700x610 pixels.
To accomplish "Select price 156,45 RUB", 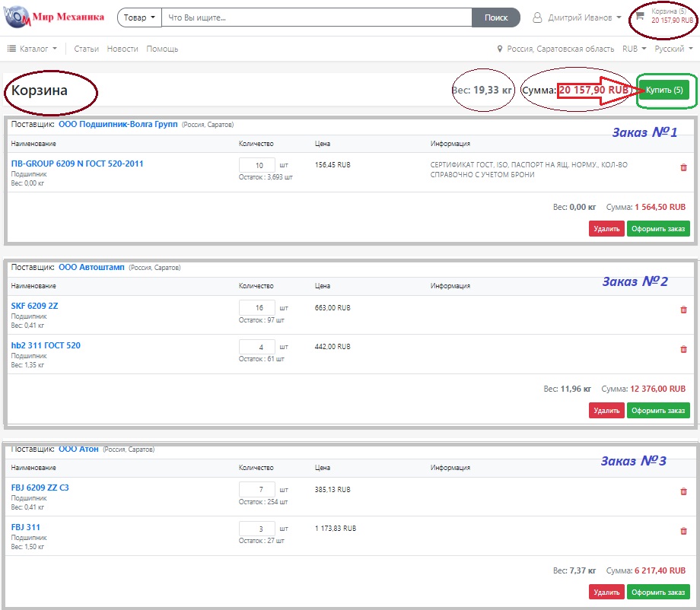I will [332, 164].
